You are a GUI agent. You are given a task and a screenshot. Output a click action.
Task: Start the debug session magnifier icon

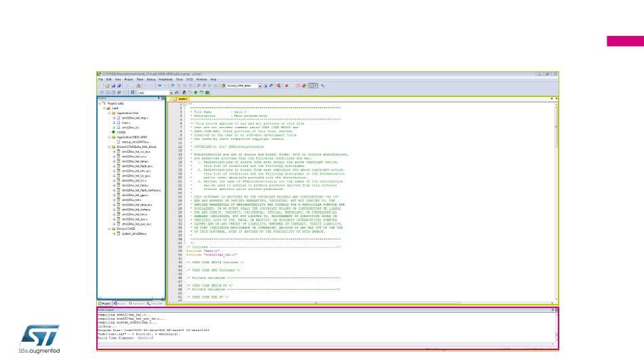[279, 85]
